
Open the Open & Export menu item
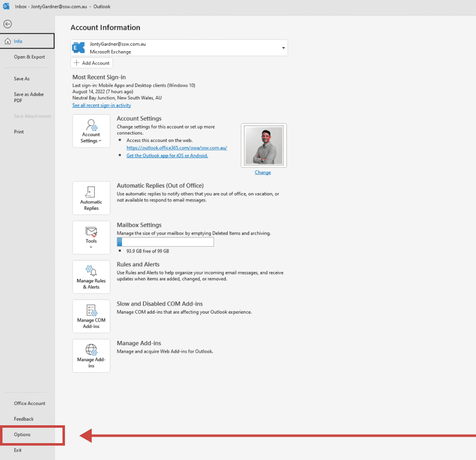(29, 57)
